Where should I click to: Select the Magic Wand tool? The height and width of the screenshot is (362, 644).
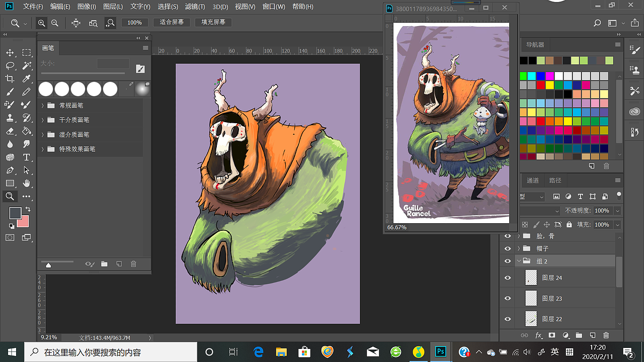click(x=26, y=66)
